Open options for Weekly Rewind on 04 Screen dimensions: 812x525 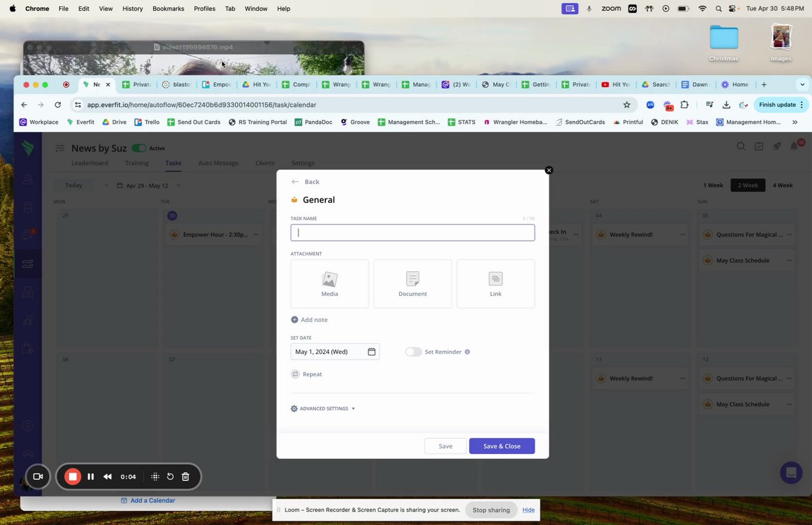pyautogui.click(x=683, y=235)
